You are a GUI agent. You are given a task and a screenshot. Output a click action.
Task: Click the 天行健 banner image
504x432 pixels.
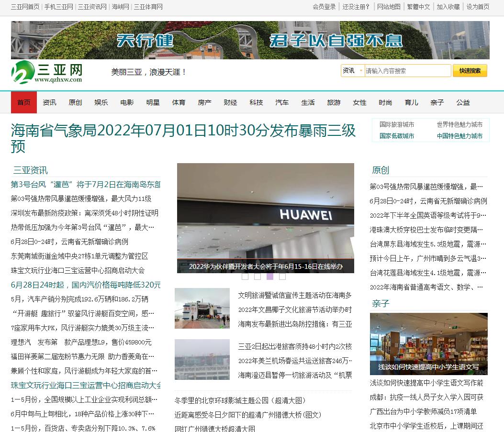(250, 40)
